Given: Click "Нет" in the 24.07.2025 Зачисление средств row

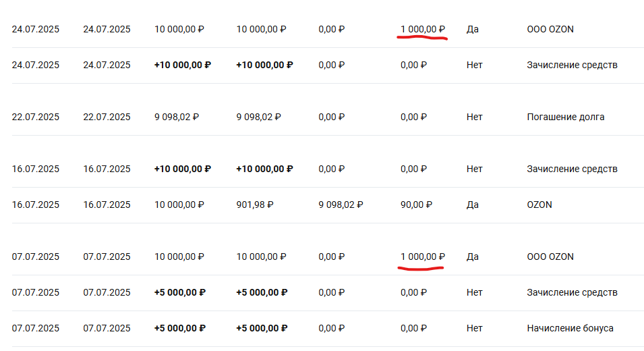Looking at the screenshot, I should (474, 65).
